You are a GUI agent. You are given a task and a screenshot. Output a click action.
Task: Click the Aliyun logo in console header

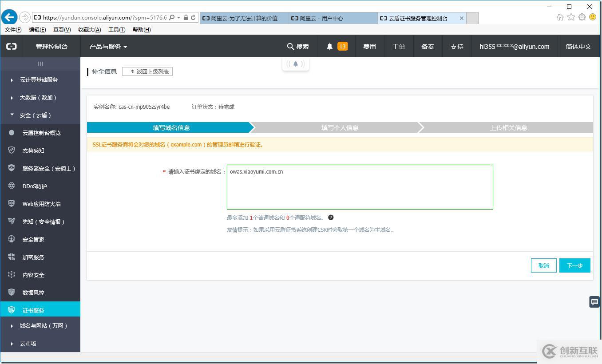[12, 46]
